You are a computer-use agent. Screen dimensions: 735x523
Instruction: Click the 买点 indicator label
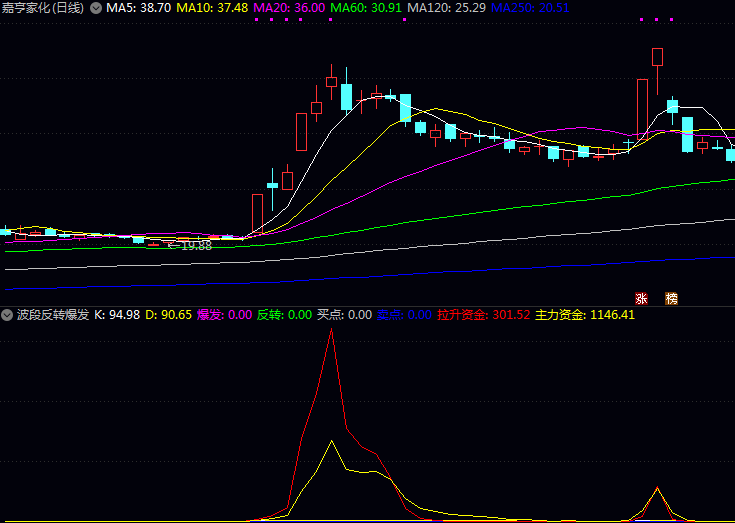click(x=344, y=315)
